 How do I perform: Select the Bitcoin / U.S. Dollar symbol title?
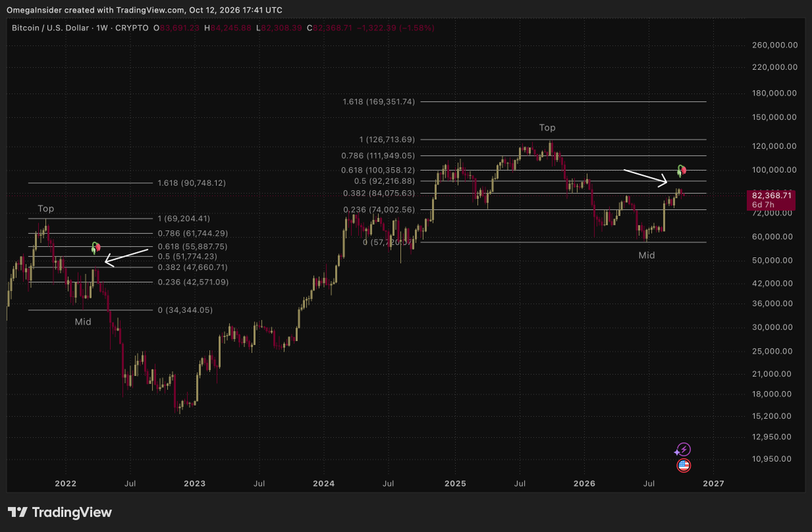coord(50,28)
